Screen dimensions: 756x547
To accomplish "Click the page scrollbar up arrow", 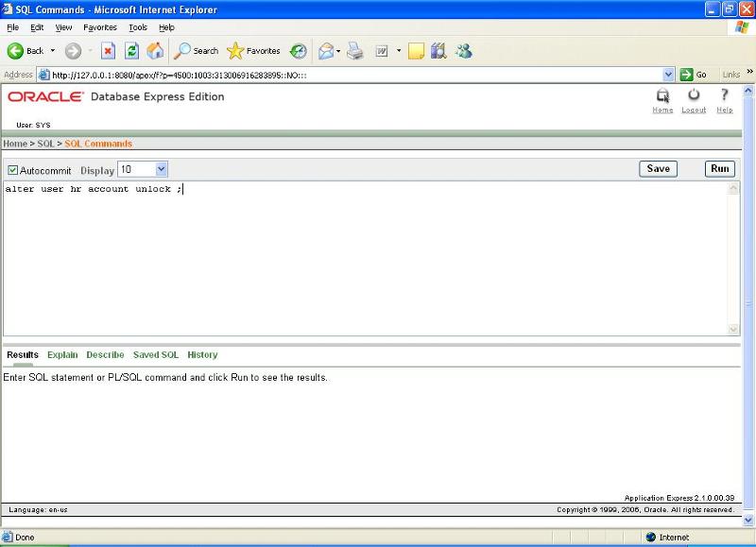I will (x=748, y=91).
